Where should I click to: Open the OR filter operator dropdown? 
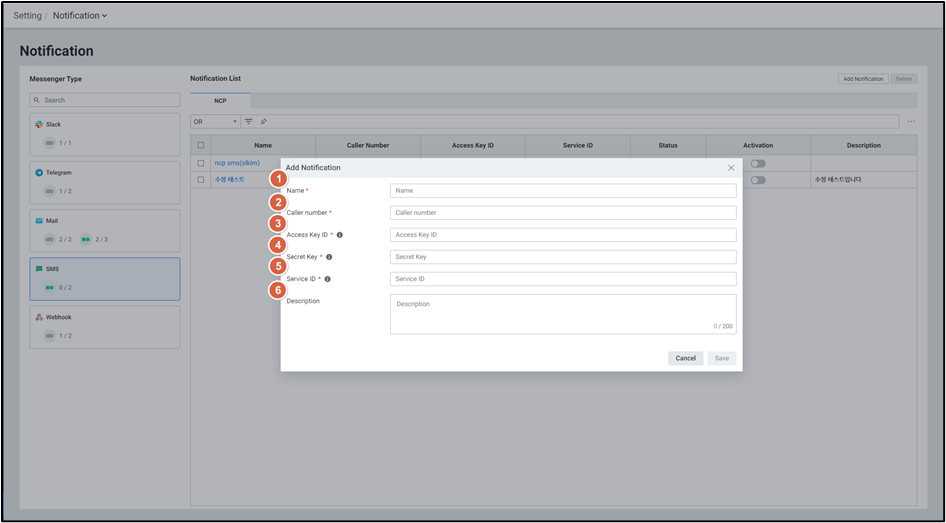pyautogui.click(x=215, y=121)
